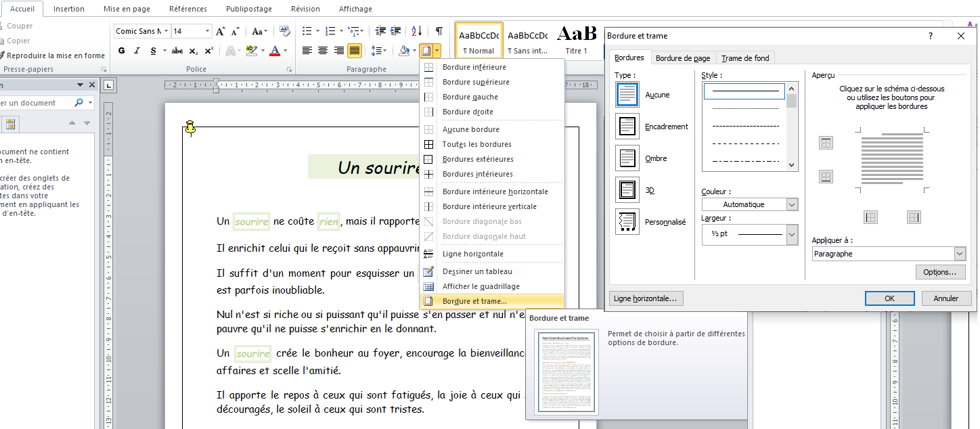980x429 pixels.
Task: Apply superscript formatting
Action: (209, 51)
